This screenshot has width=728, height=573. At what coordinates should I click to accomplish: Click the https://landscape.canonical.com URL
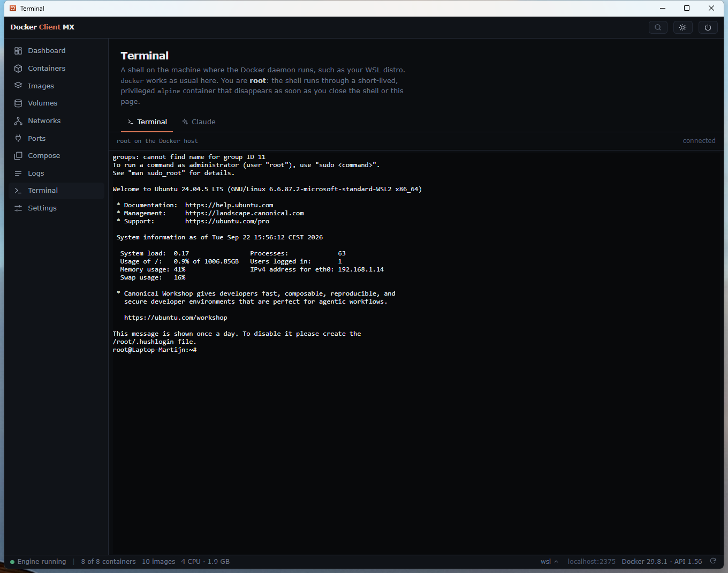click(245, 213)
